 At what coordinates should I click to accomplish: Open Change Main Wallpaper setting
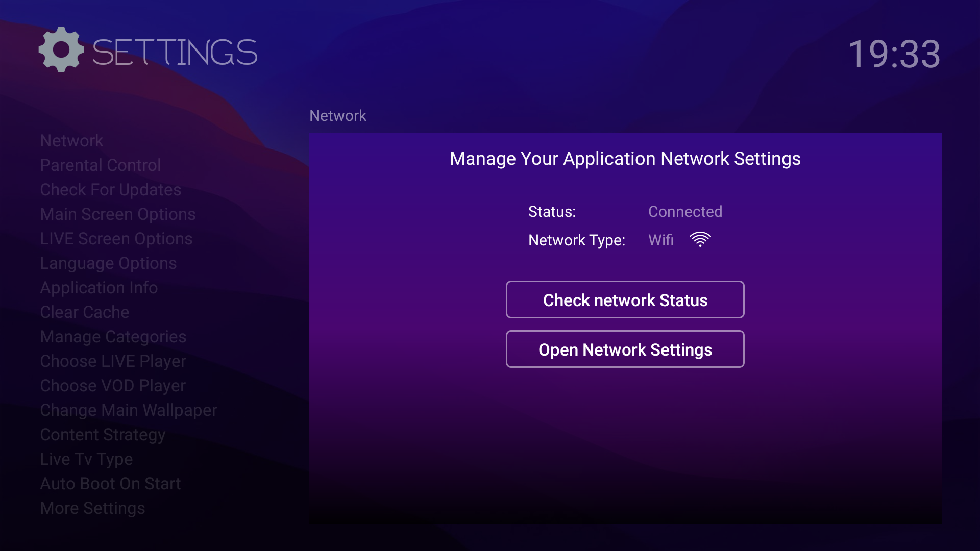(128, 410)
